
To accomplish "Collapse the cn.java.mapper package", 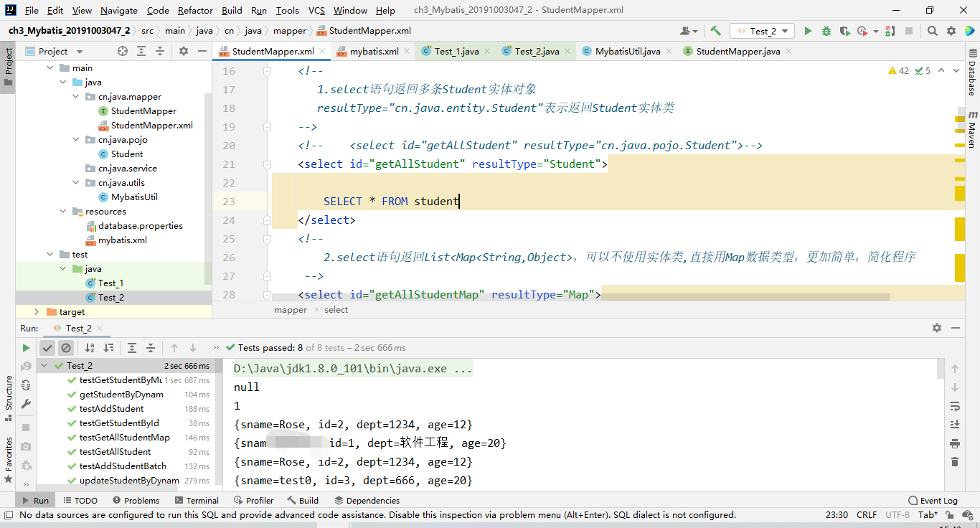I will [76, 97].
